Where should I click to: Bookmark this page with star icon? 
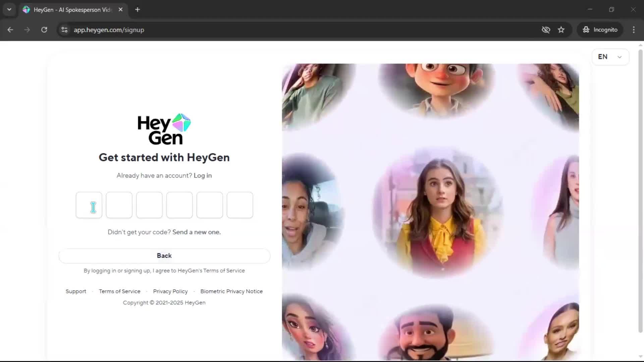pyautogui.click(x=561, y=30)
